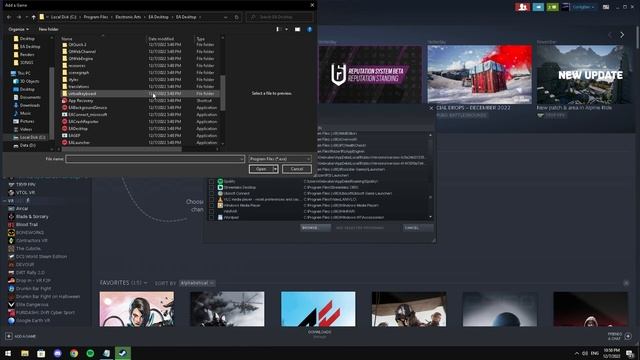Click Local Disk (C:) breadcrumb

point(64,17)
